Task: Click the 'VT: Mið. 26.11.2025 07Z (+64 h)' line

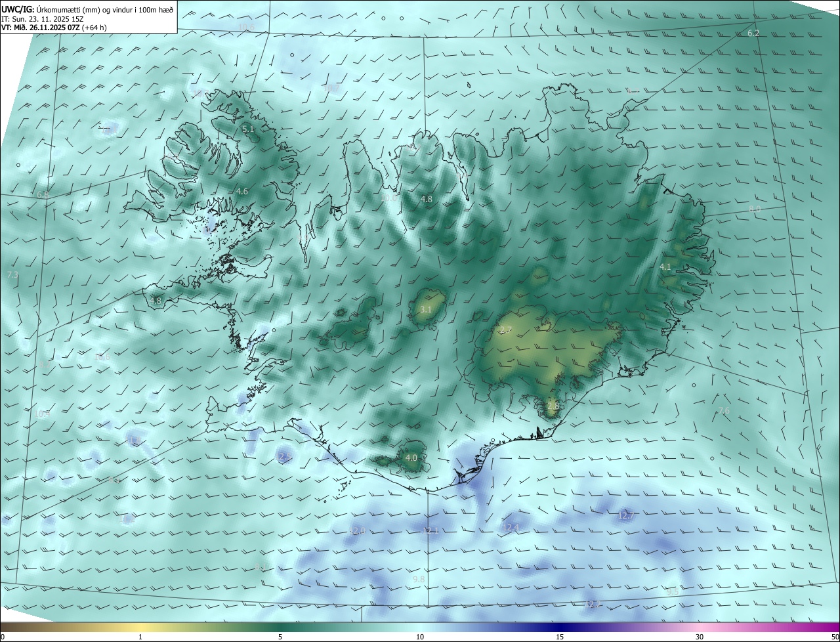Action: [54, 28]
